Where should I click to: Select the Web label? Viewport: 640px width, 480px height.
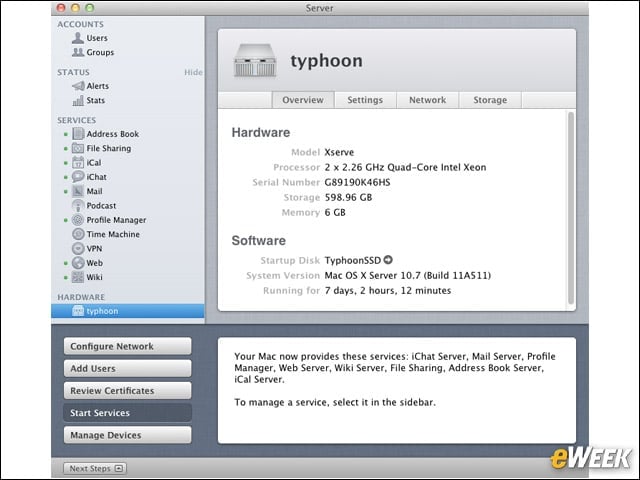pos(95,263)
